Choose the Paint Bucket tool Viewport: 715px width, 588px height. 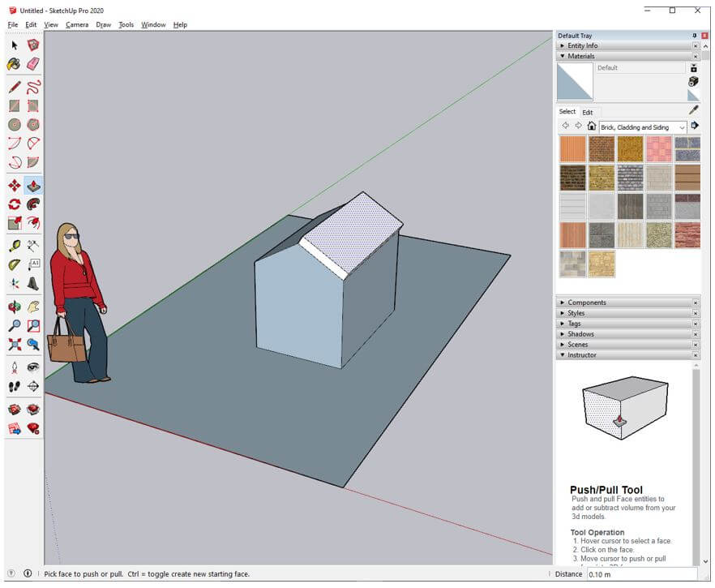(x=14, y=64)
